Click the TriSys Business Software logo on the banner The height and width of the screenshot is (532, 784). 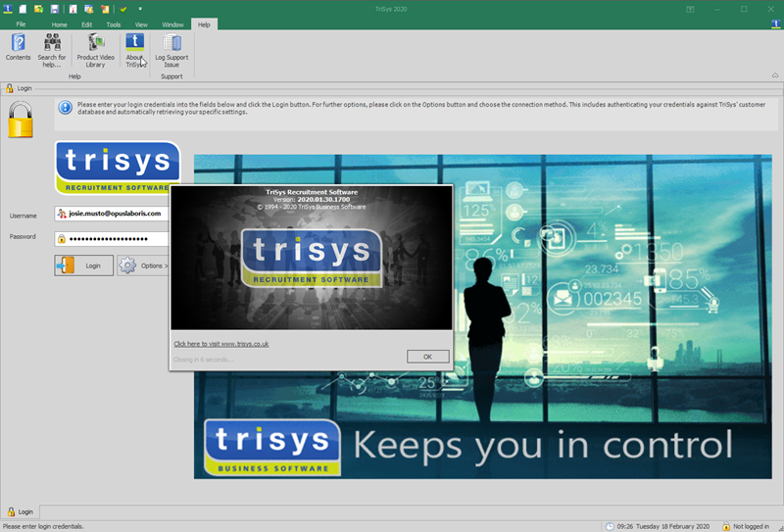point(272,448)
